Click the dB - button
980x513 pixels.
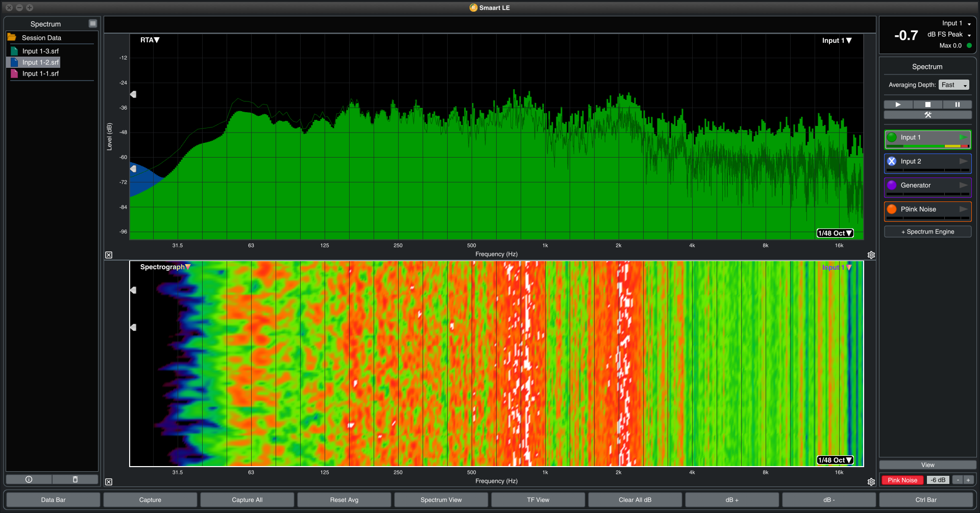829,500
